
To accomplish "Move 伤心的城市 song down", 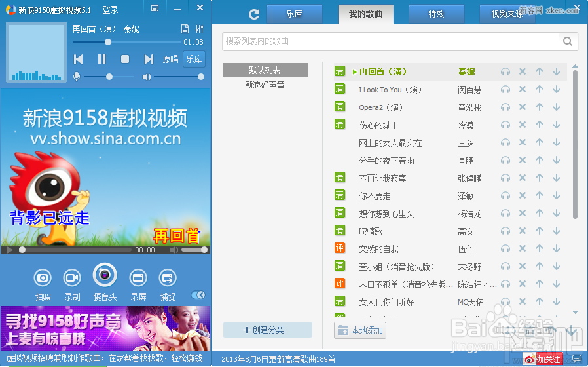I will point(557,125).
